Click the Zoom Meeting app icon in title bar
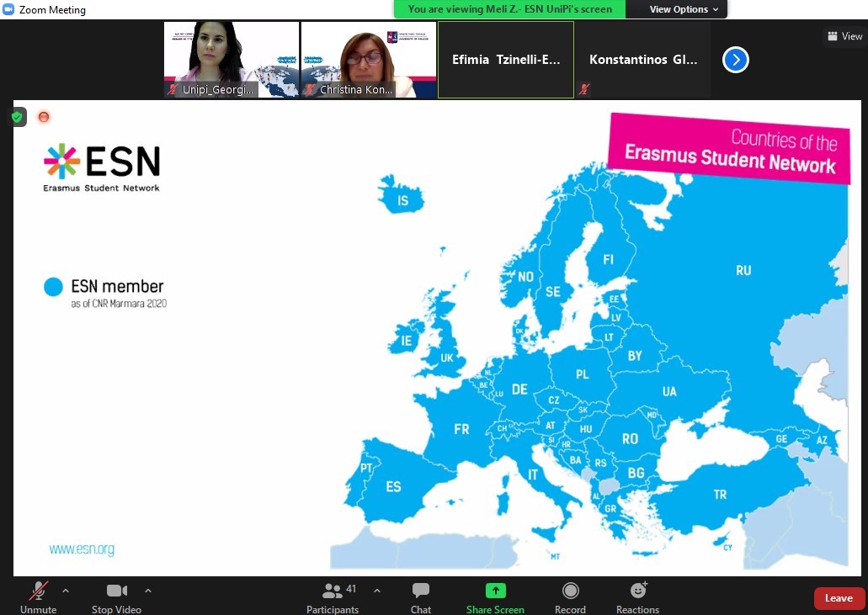The height and width of the screenshot is (615, 868). point(8,9)
